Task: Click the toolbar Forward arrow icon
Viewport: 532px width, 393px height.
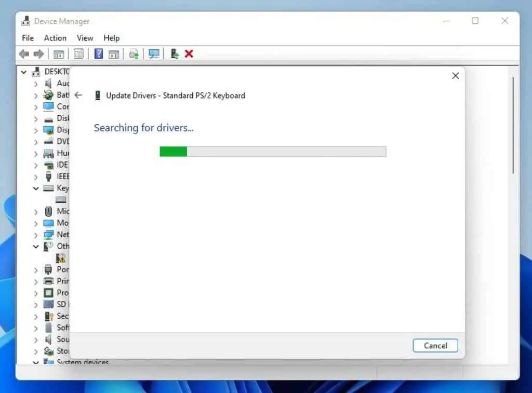Action: [38, 54]
